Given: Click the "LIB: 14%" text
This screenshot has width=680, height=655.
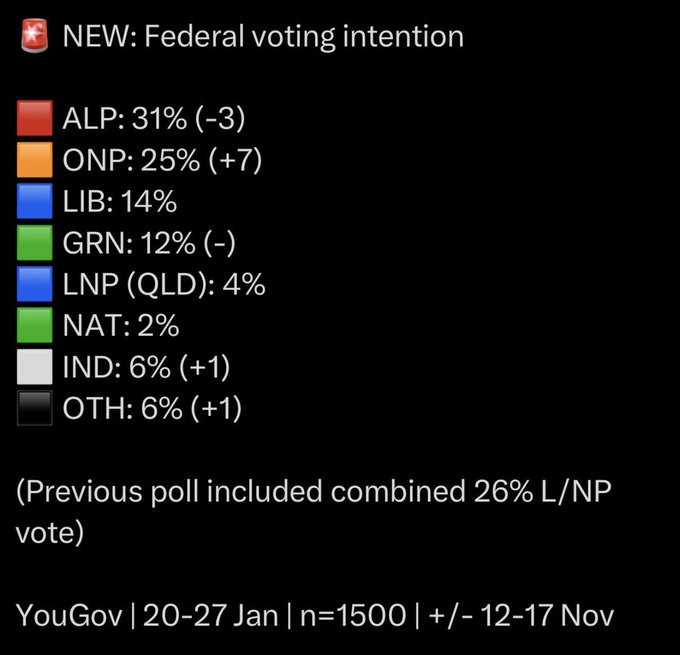Looking at the screenshot, I should pos(119,202).
